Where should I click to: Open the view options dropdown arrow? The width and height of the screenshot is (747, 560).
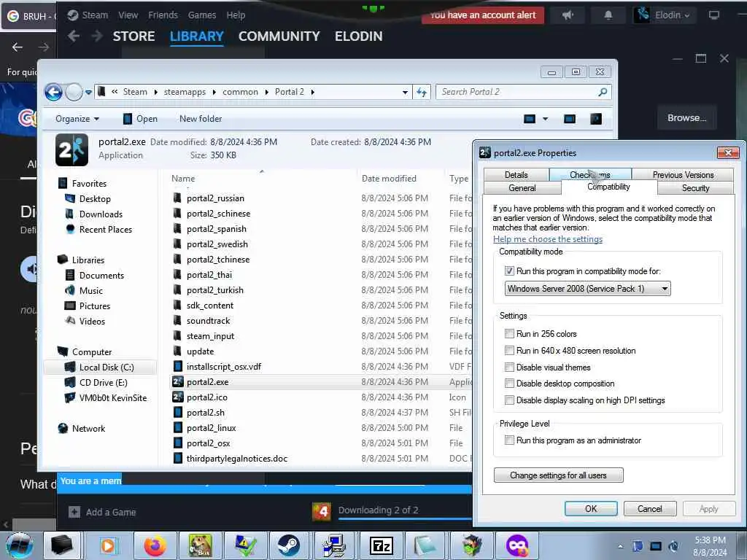click(545, 119)
